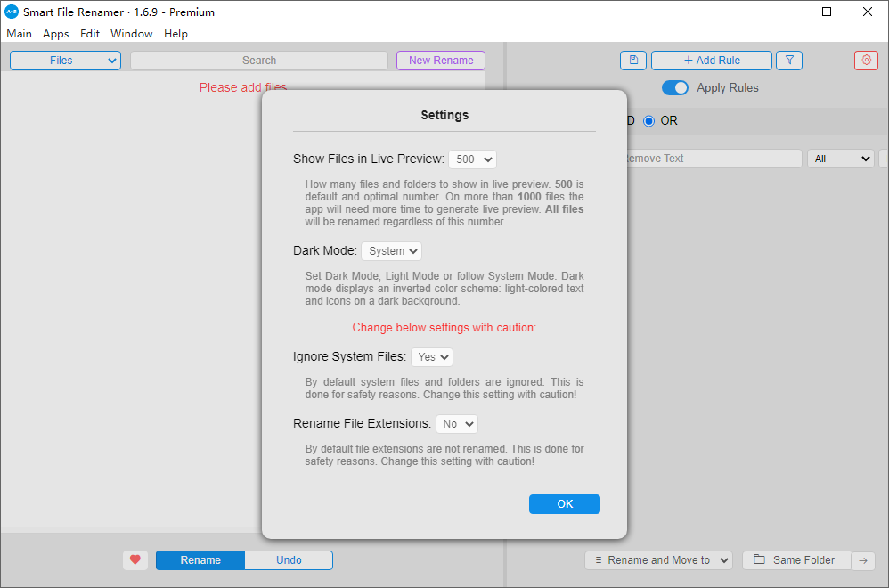The width and height of the screenshot is (889, 588).
Task: Open the Dark Mode System dropdown
Action: [391, 251]
